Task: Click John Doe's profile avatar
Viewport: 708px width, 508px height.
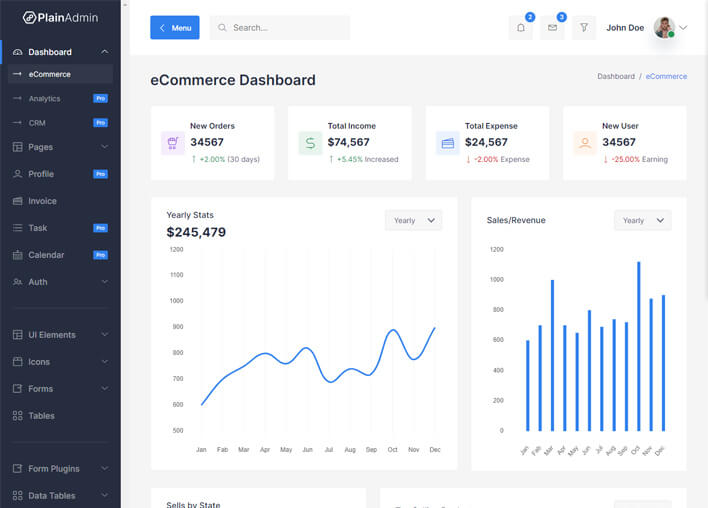Action: click(664, 28)
